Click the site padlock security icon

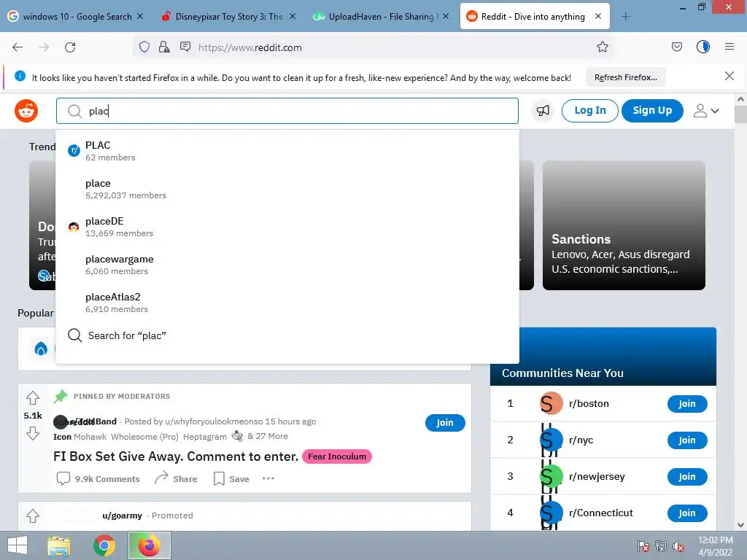coord(164,47)
